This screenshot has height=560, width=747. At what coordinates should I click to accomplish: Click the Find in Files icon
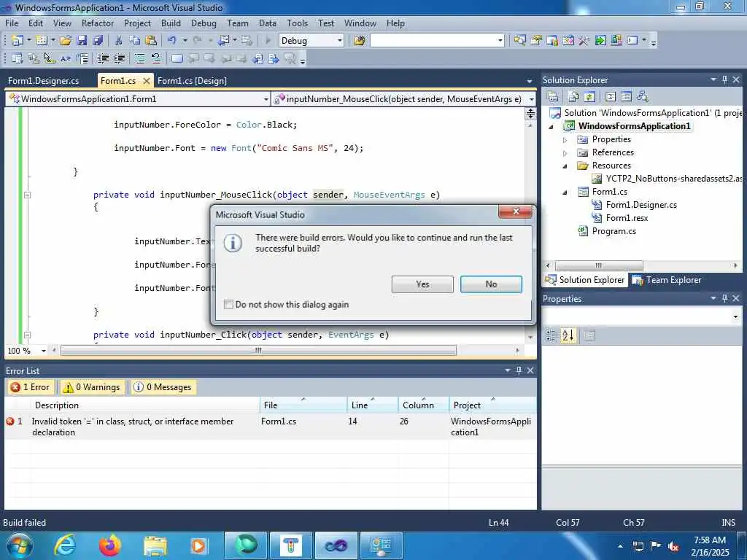click(x=359, y=41)
